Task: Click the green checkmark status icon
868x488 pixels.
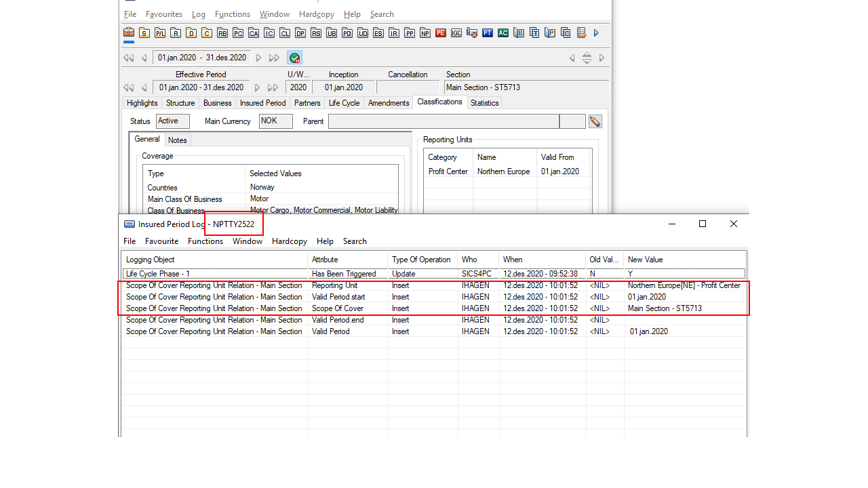Action: [294, 58]
